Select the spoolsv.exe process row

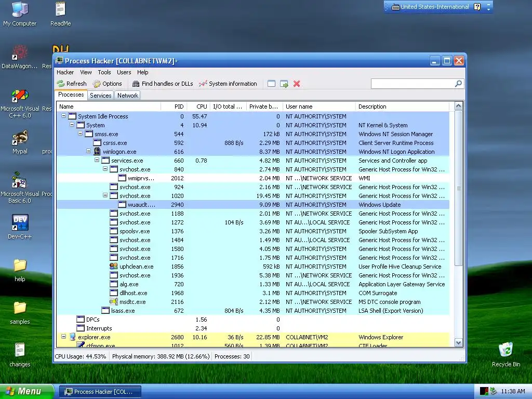tap(253, 231)
